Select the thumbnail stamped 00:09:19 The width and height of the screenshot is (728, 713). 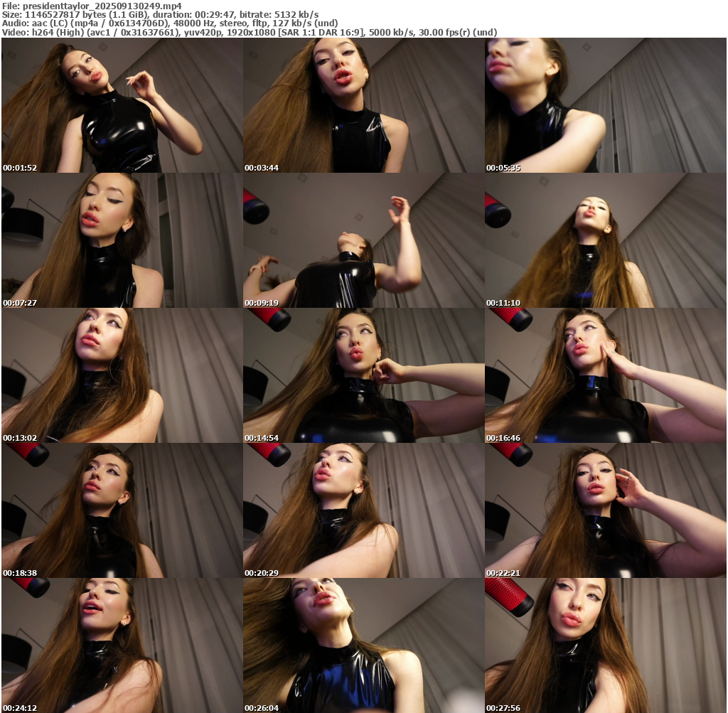364,240
